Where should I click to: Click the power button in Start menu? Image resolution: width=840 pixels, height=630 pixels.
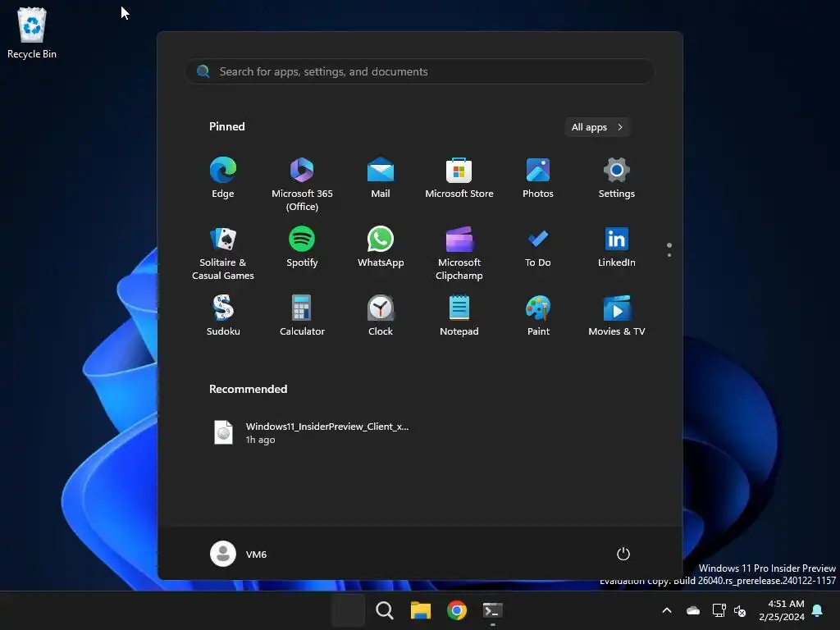623,554
